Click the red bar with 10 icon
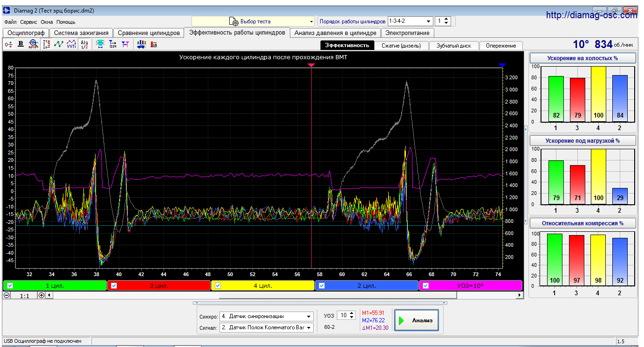Screen dimensions: 644x347 coord(154,44)
